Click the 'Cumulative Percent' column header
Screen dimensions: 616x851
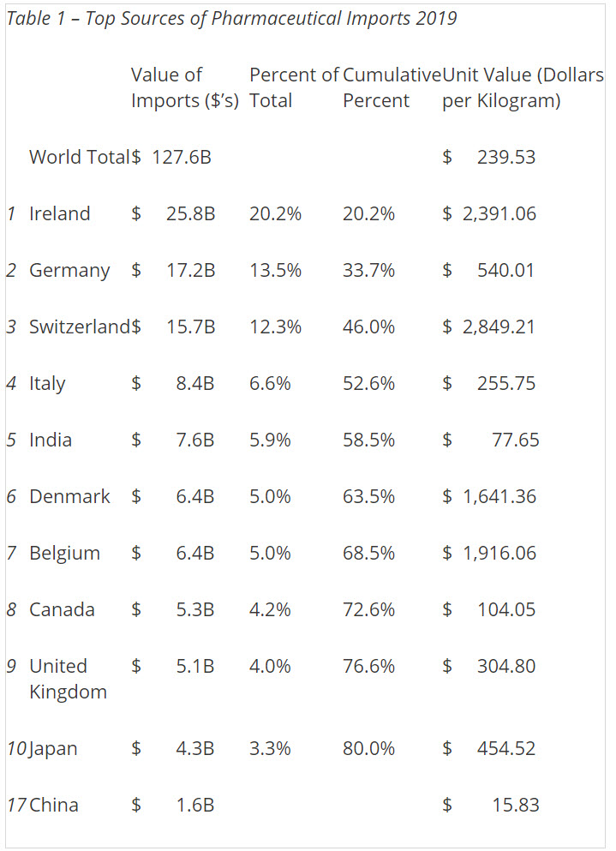(392, 87)
